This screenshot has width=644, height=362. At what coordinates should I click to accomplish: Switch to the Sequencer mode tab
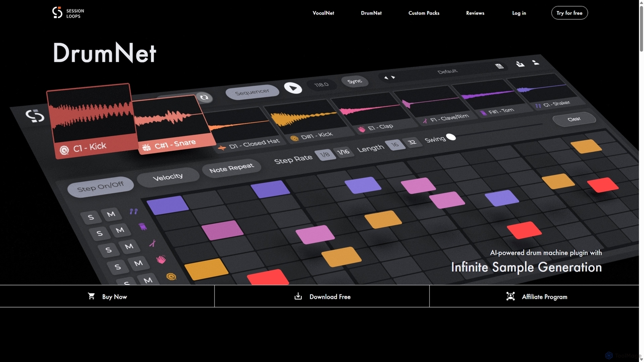tap(252, 93)
